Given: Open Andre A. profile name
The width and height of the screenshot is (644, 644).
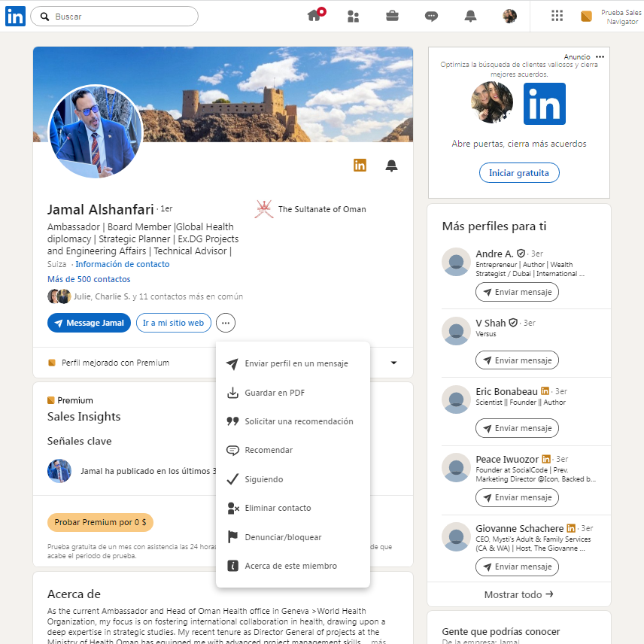Looking at the screenshot, I should point(494,254).
